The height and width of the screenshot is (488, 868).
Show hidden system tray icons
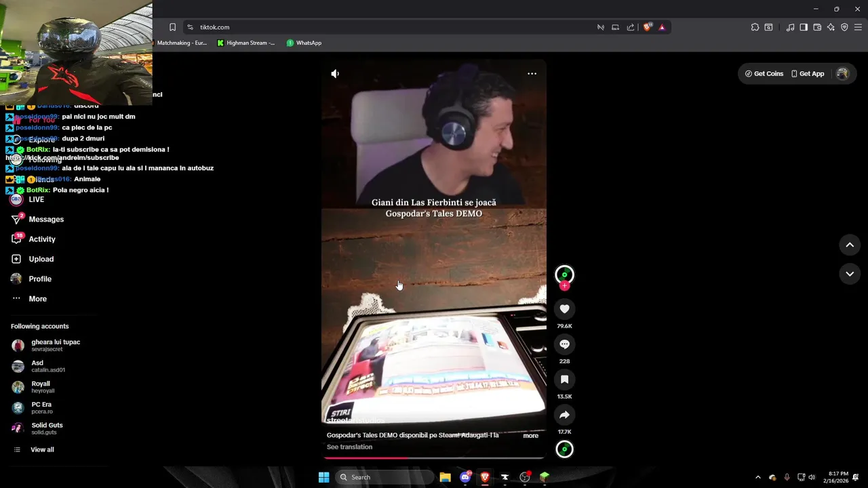point(757,477)
